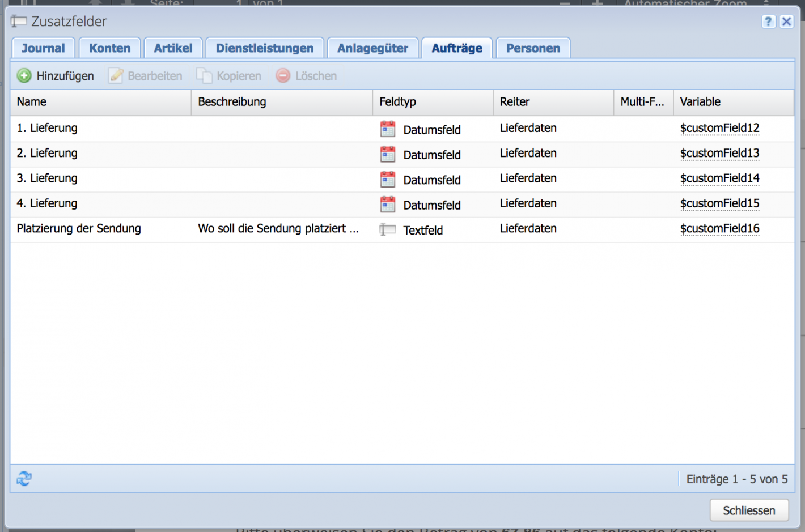Viewport: 805px width, 532px height.
Task: Select the Anlagegüter tab
Action: (x=372, y=48)
